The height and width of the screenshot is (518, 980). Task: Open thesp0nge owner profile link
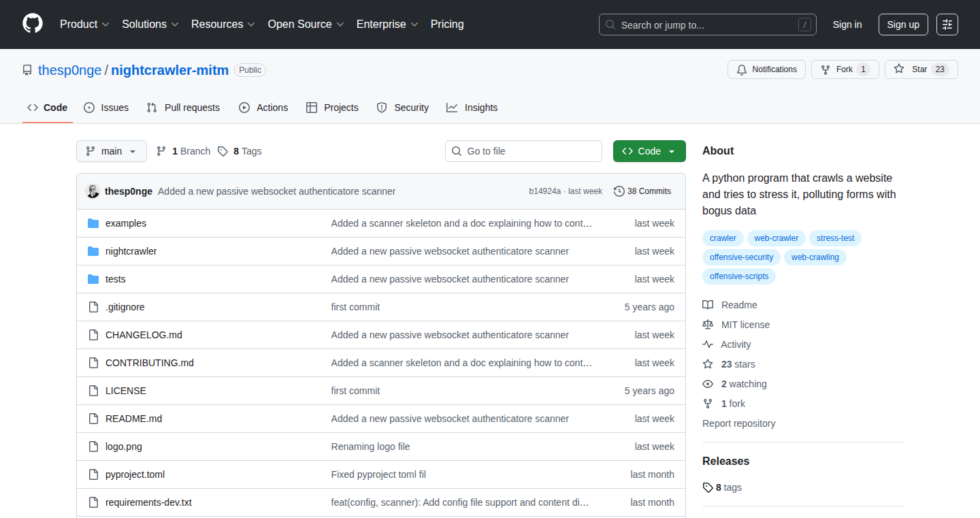pos(69,70)
